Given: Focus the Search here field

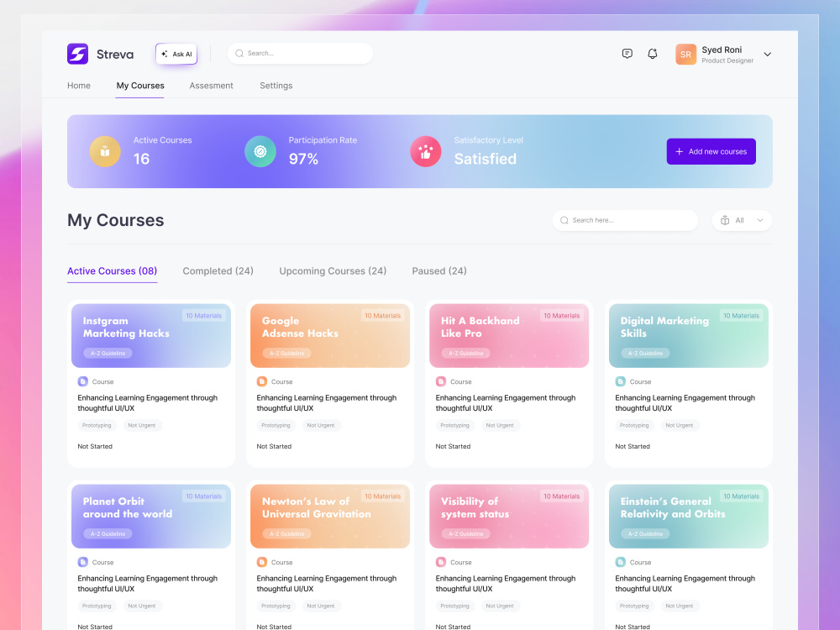Looking at the screenshot, I should point(625,220).
